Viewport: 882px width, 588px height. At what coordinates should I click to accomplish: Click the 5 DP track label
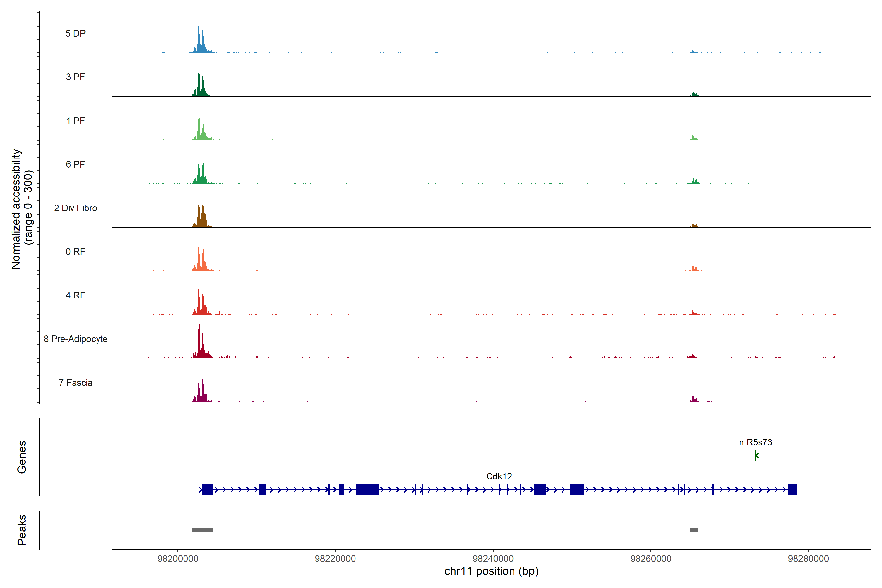(75, 33)
